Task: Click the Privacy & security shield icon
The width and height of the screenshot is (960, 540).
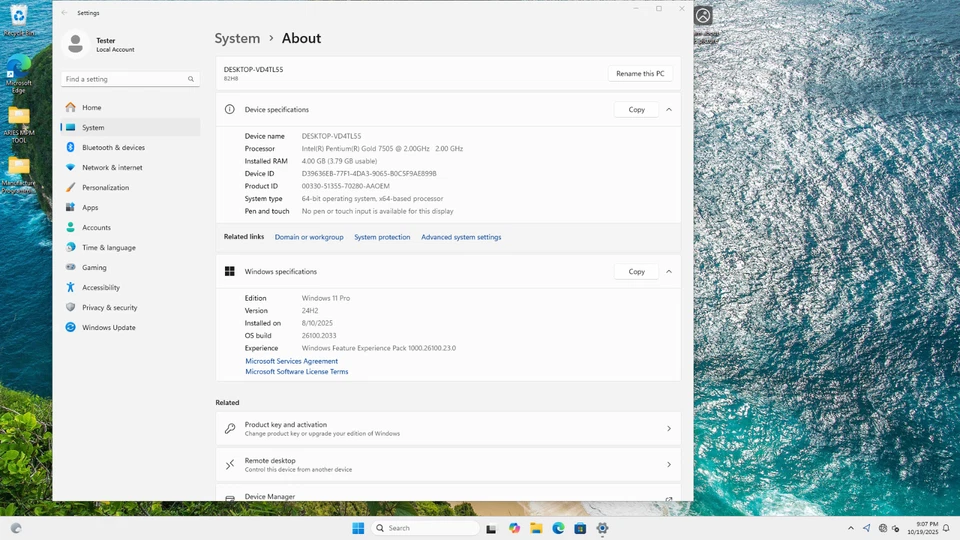Action: (71, 307)
